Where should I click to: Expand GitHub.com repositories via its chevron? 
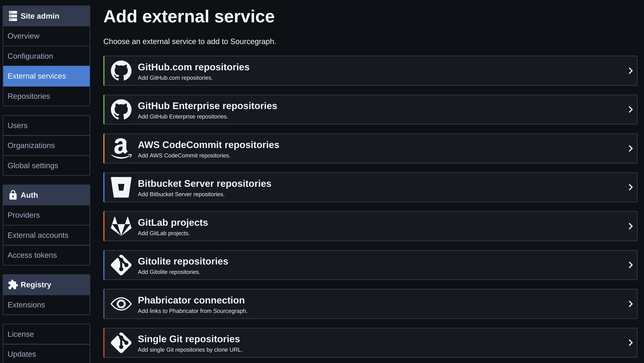tap(630, 71)
